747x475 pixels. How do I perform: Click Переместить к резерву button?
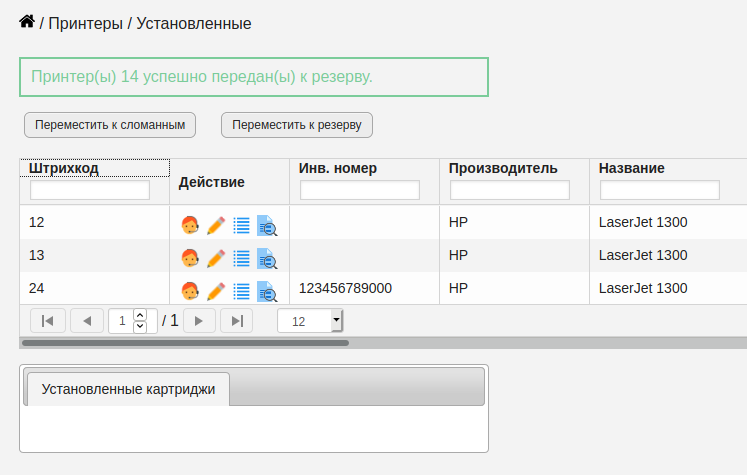(x=297, y=125)
